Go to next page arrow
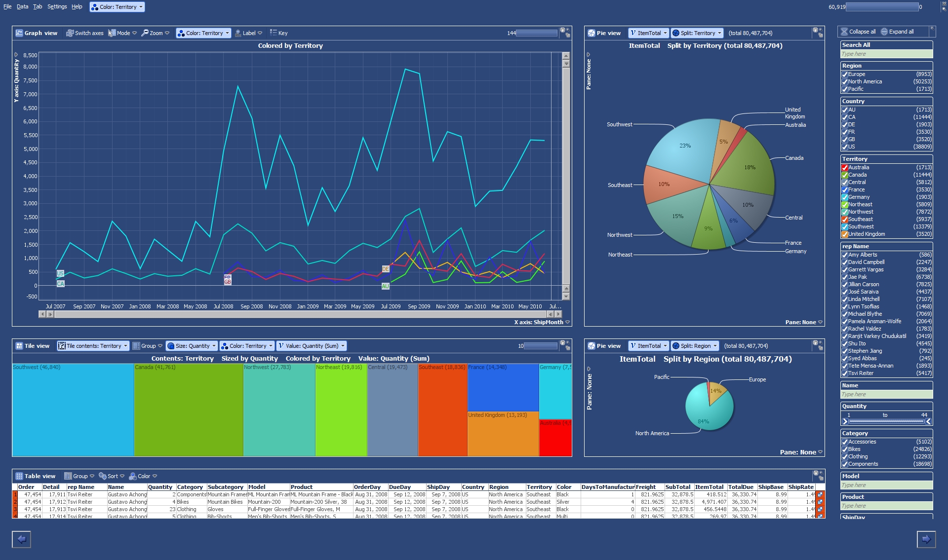The width and height of the screenshot is (948, 560). (x=926, y=539)
